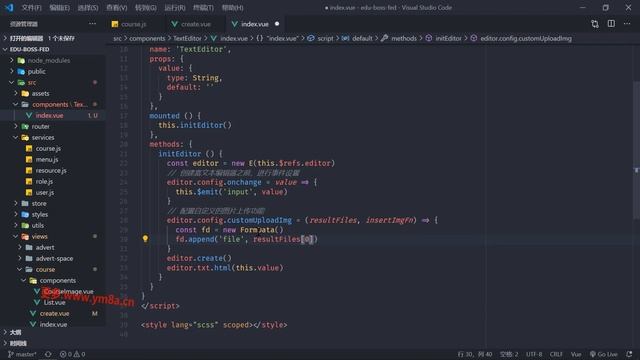Collapse the EDU-BOSS-FED project root
640x360 pixels.
click(x=53, y=49)
